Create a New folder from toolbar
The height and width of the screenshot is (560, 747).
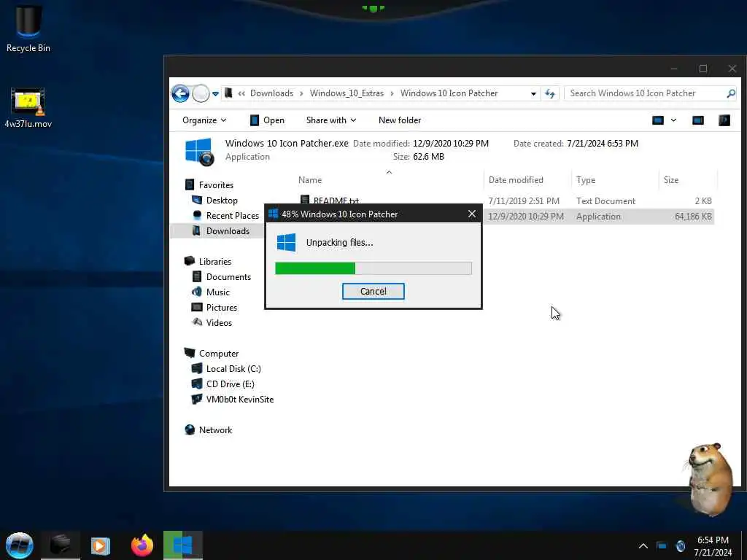pyautogui.click(x=400, y=120)
